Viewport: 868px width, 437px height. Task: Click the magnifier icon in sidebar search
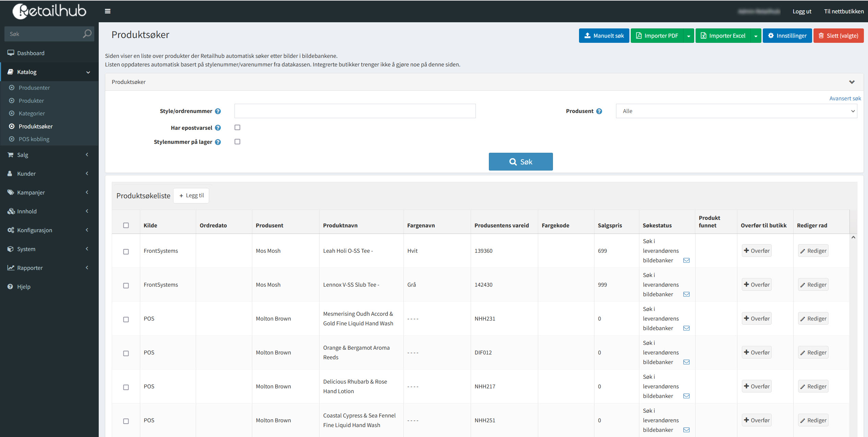pos(87,34)
